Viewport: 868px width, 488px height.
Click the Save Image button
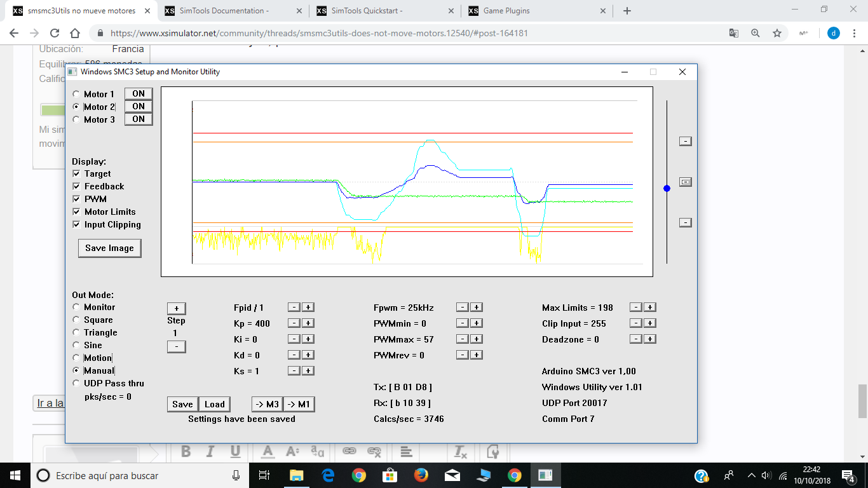point(109,248)
